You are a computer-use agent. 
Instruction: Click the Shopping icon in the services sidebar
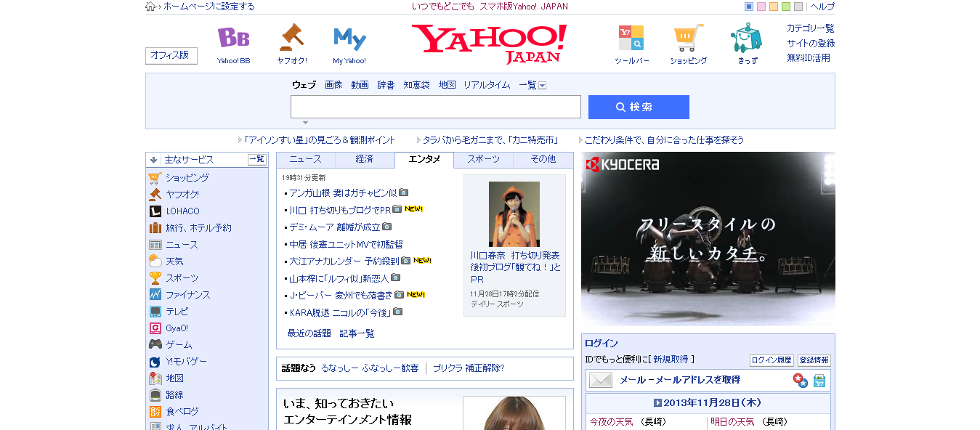coord(155,178)
